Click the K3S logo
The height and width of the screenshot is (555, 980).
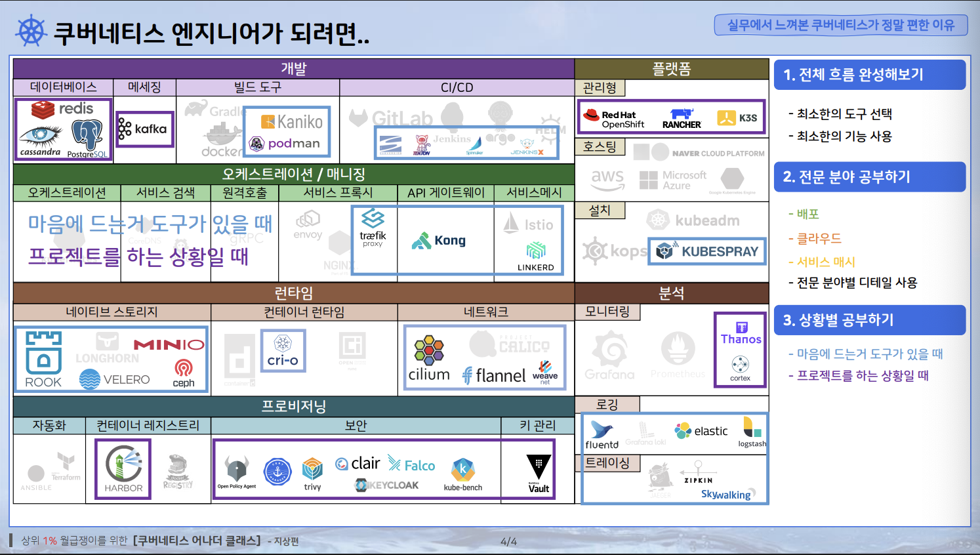pyautogui.click(x=737, y=117)
